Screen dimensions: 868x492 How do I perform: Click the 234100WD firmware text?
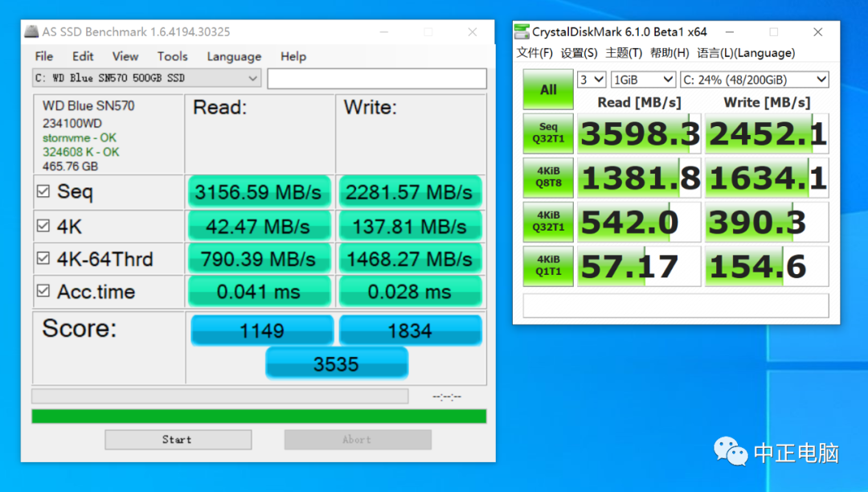(72, 124)
